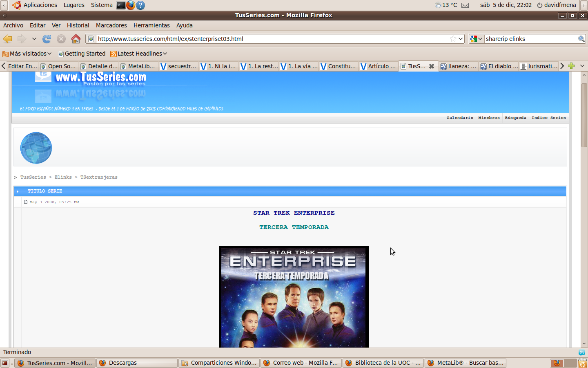This screenshot has height=368, width=588.
Task: Launch the terminal from the top panel
Action: coord(121,5)
